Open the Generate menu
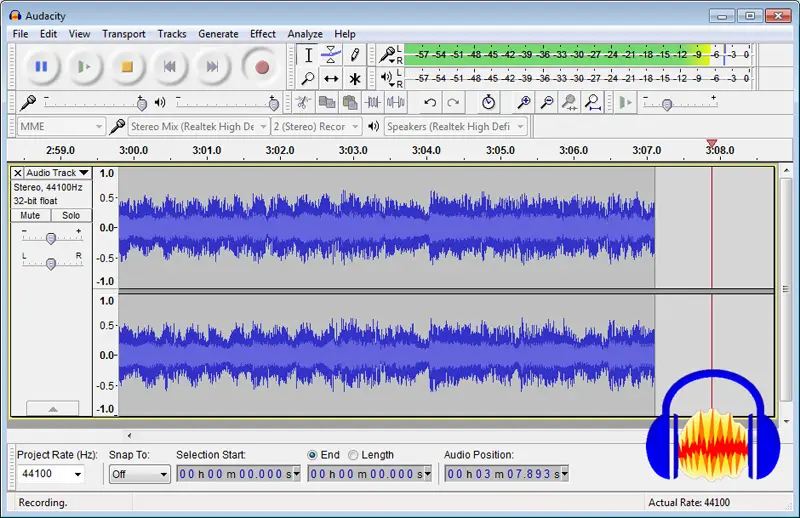 (218, 34)
